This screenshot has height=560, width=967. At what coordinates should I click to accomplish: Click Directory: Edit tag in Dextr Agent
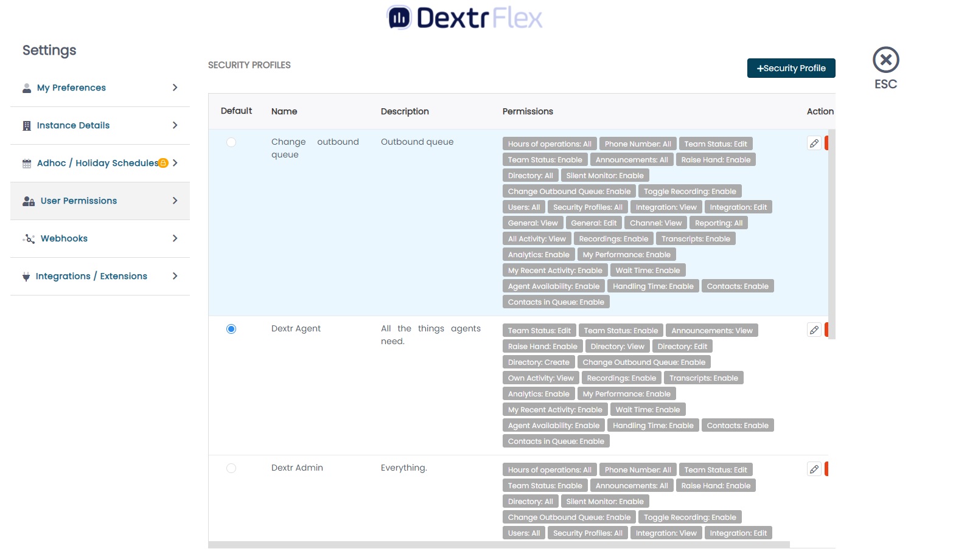[682, 347]
